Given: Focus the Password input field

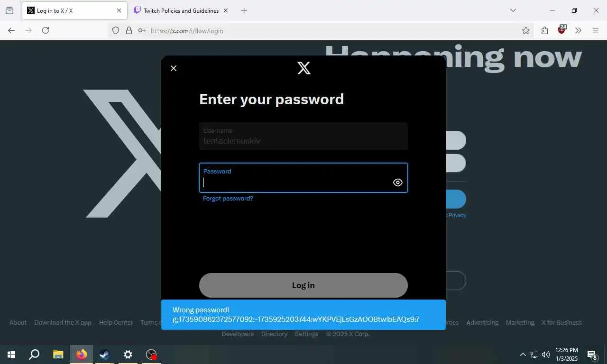Looking at the screenshot, I should click(x=303, y=178).
